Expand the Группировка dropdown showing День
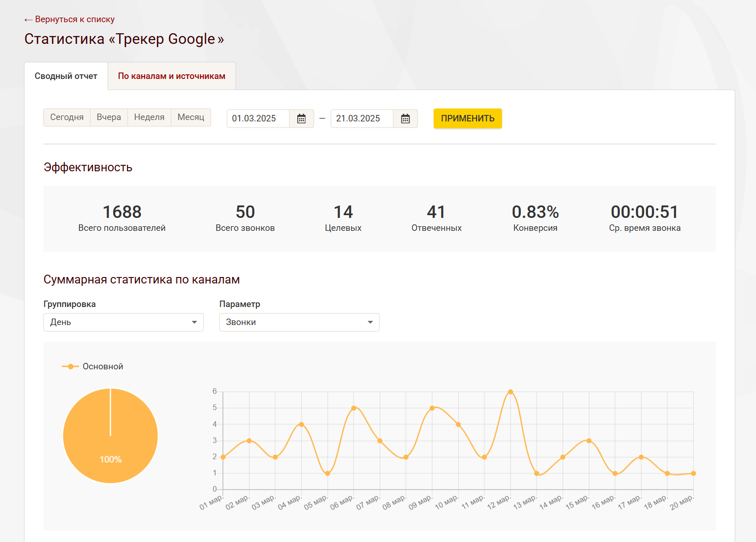 [x=123, y=322]
